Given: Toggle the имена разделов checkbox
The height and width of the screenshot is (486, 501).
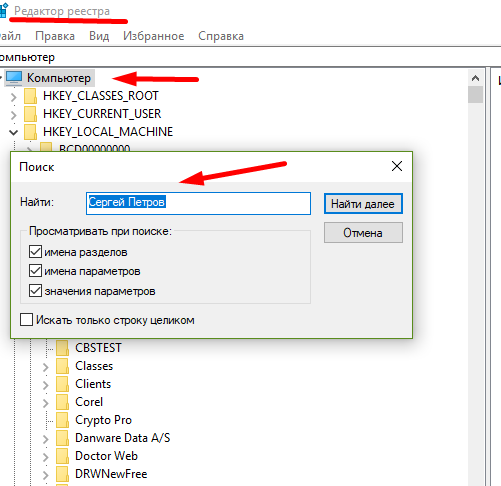Looking at the screenshot, I should [x=35, y=252].
